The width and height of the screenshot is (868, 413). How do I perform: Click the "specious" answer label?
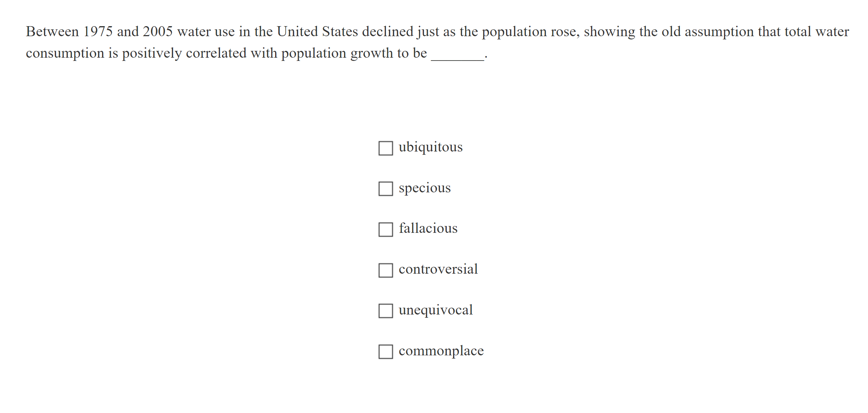click(x=425, y=188)
